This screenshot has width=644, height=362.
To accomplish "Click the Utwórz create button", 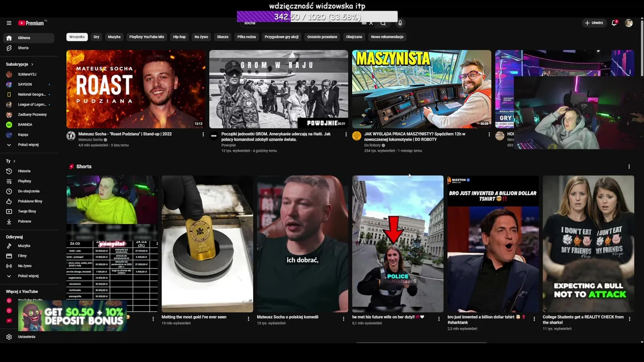I will point(594,23).
